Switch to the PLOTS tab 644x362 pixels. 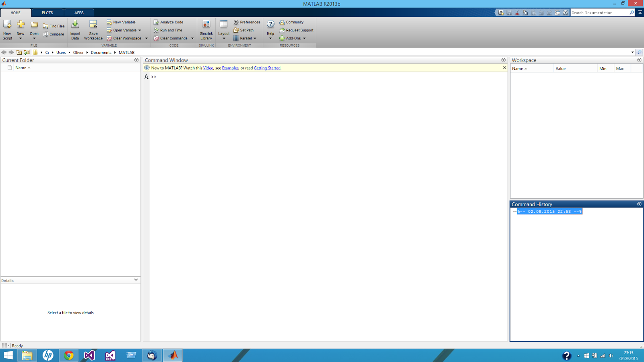pos(47,13)
